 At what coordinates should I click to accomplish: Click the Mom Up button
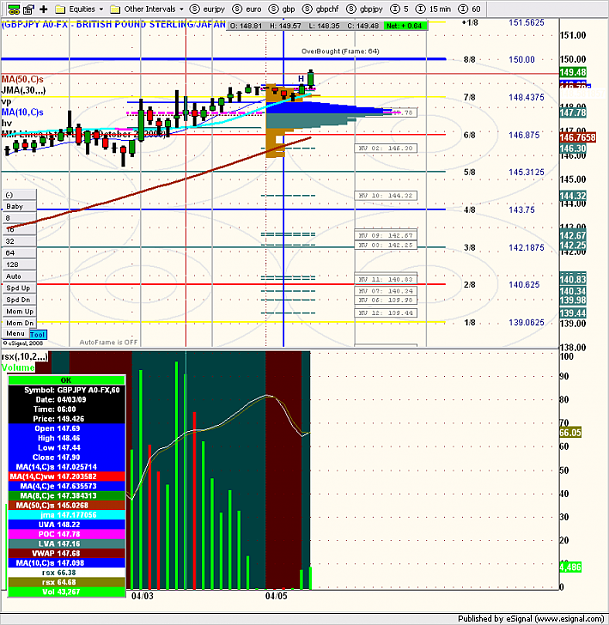pos(20,311)
